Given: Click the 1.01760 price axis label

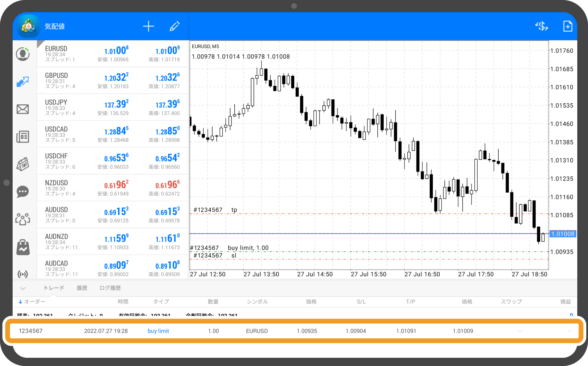Looking at the screenshot, I should [x=561, y=51].
